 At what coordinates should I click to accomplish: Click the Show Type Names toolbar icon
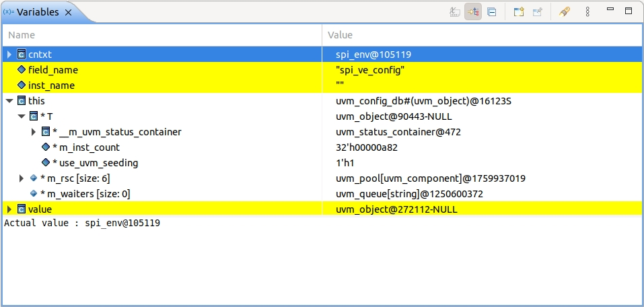point(454,12)
